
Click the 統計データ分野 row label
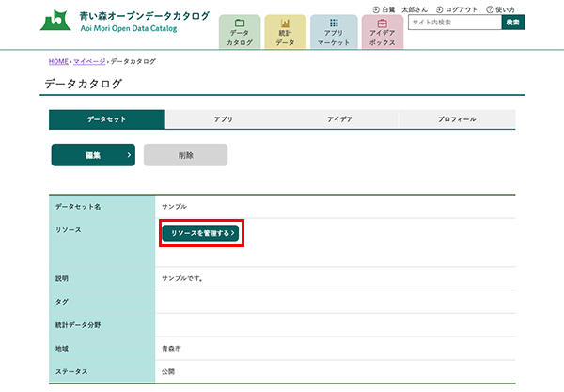coord(78,325)
